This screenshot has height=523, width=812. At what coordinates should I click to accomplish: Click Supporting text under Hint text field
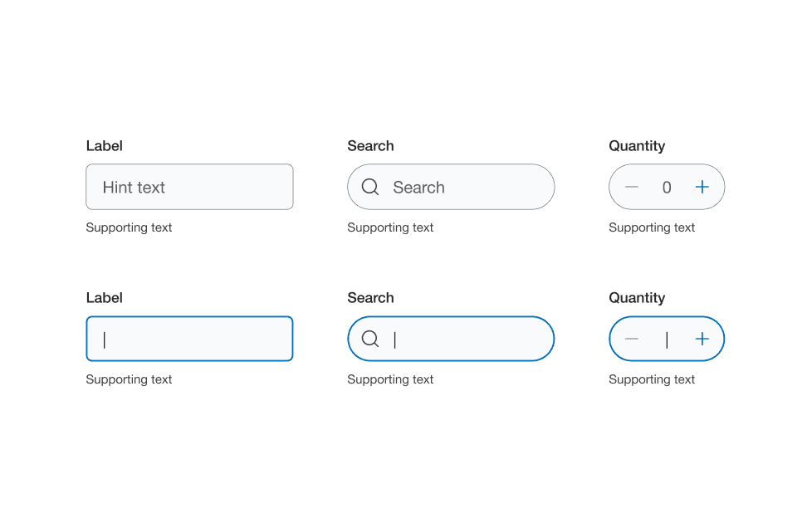click(x=129, y=227)
